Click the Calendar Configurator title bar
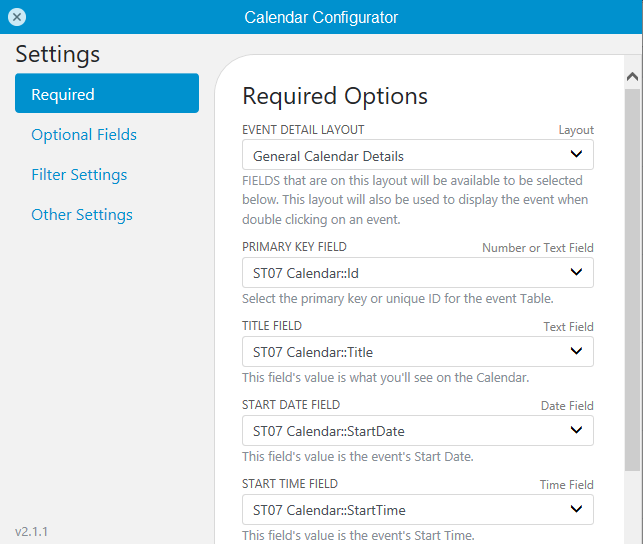Viewport: 643px width, 544px height. pyautogui.click(x=322, y=17)
